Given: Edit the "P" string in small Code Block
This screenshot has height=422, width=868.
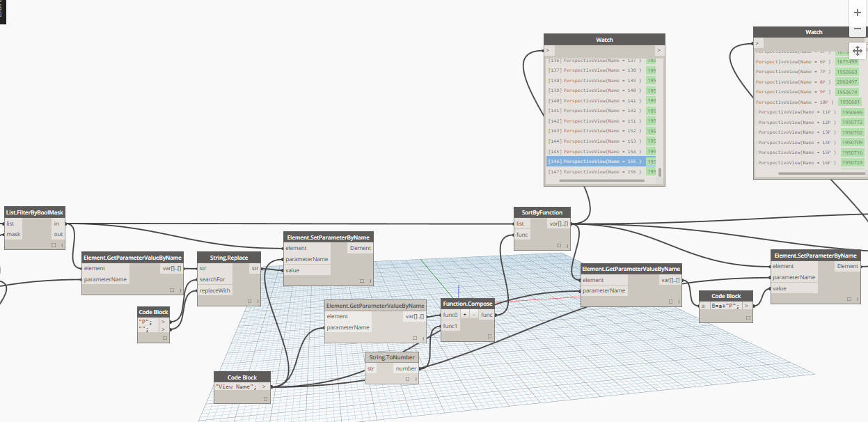Looking at the screenshot, I should pyautogui.click(x=144, y=321).
